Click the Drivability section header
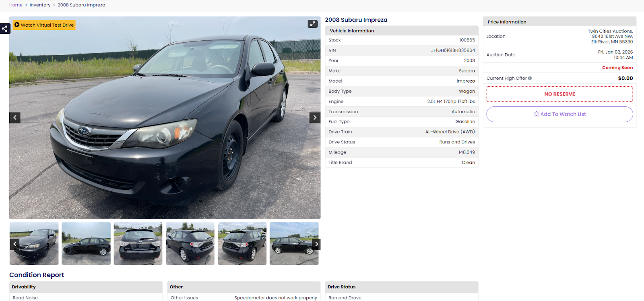The image size is (644, 301). [86, 287]
